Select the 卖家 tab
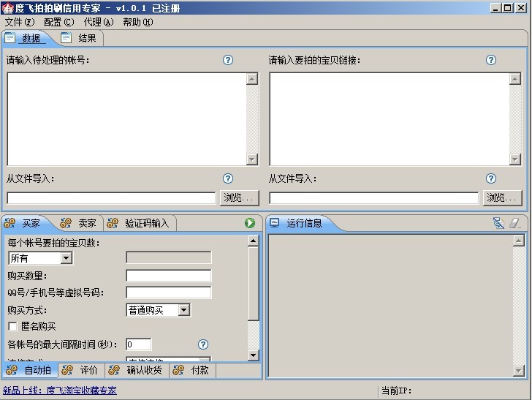 [x=80, y=223]
